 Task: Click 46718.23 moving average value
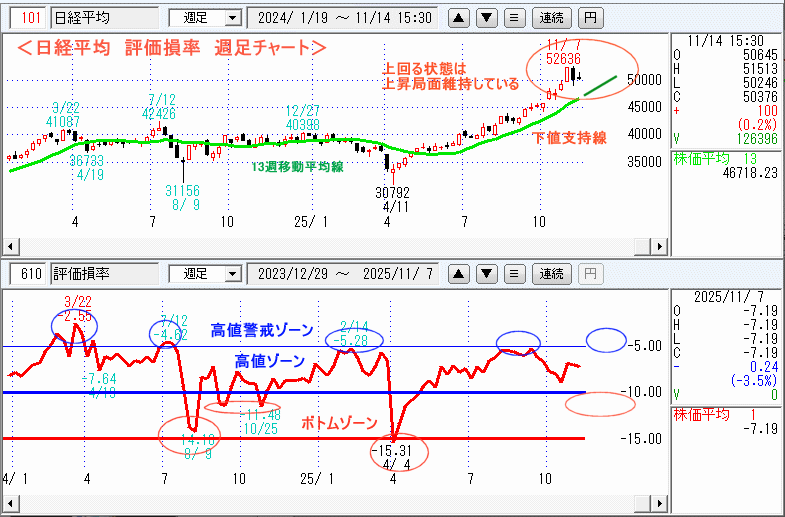[x=751, y=173]
